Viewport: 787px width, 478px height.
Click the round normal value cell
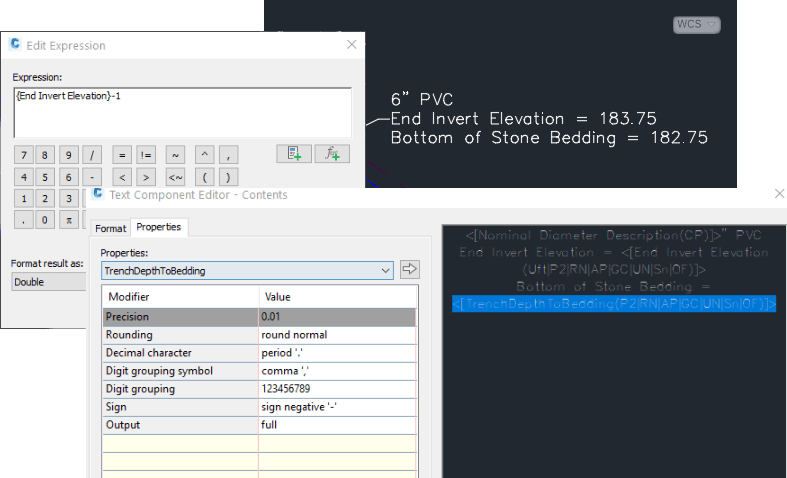(337, 335)
